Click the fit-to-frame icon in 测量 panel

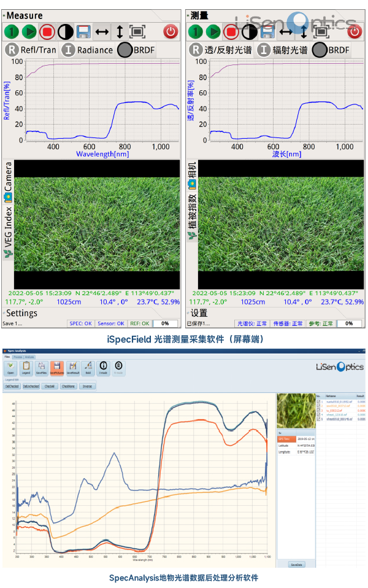click(x=321, y=32)
